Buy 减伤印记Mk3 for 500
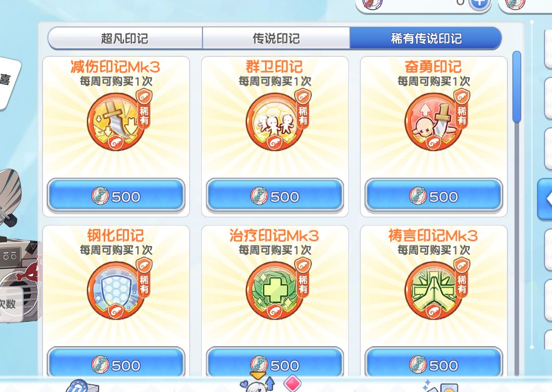The width and height of the screenshot is (552, 392). [116, 196]
